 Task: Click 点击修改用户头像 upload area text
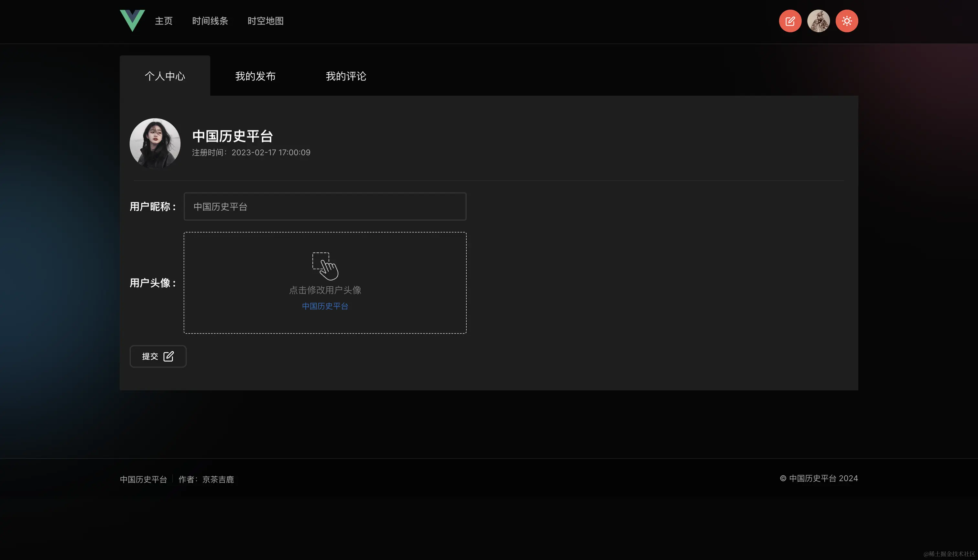tap(325, 290)
